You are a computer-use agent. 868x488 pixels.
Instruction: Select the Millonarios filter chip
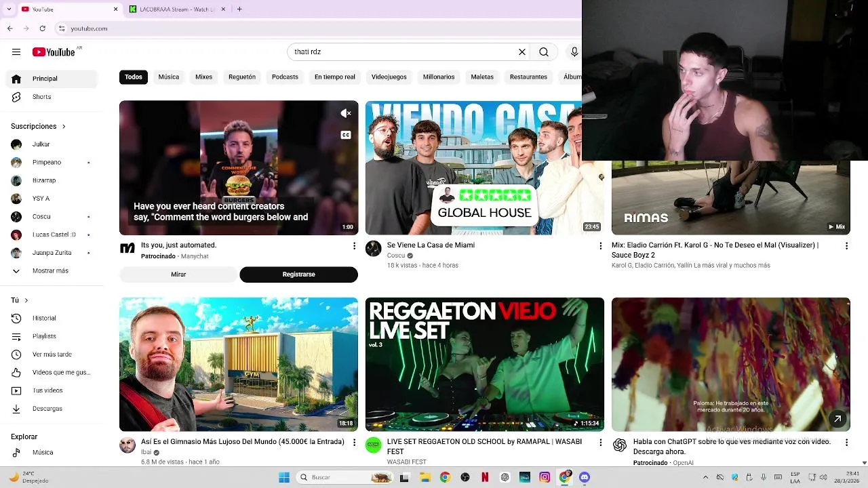(x=439, y=77)
